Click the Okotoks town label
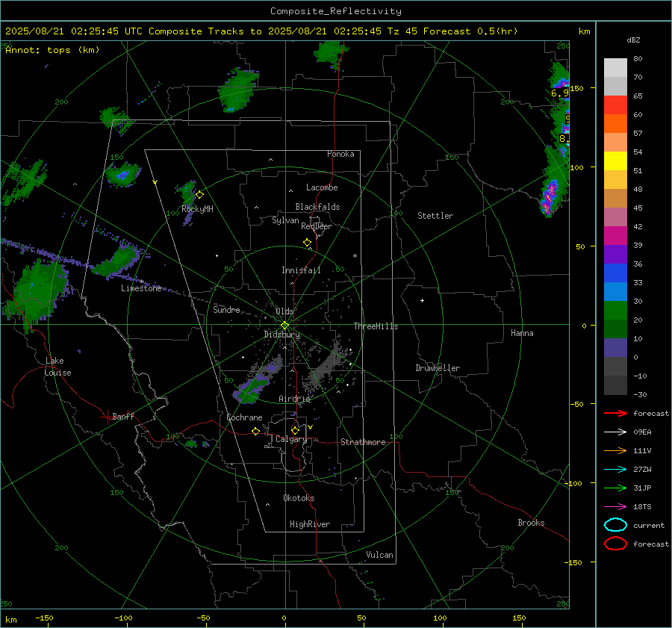 (x=299, y=498)
